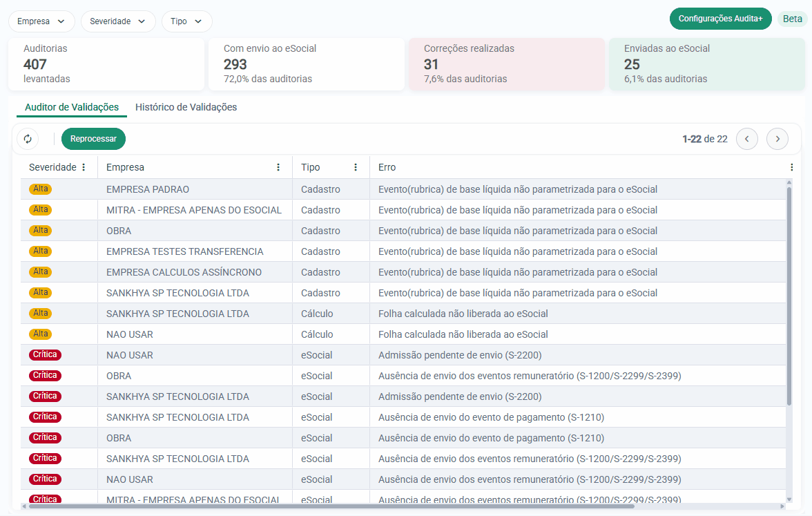
Task: Click the horizontal scrollbar under the table
Action: [331, 506]
